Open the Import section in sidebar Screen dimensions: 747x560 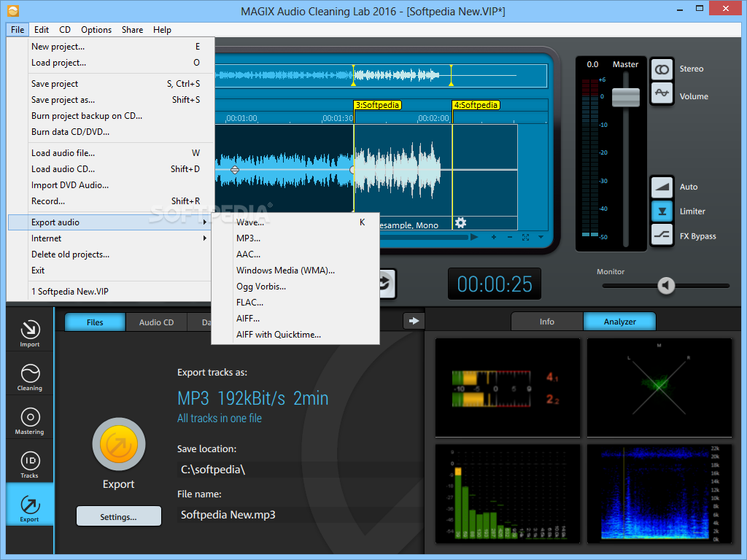pyautogui.click(x=29, y=333)
